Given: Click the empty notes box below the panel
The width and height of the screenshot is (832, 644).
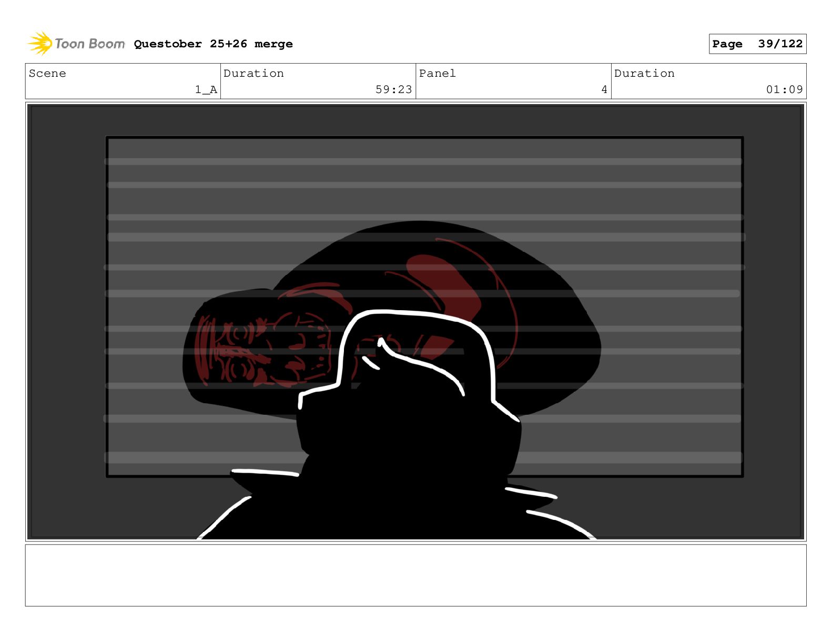Looking at the screenshot, I should [415, 575].
